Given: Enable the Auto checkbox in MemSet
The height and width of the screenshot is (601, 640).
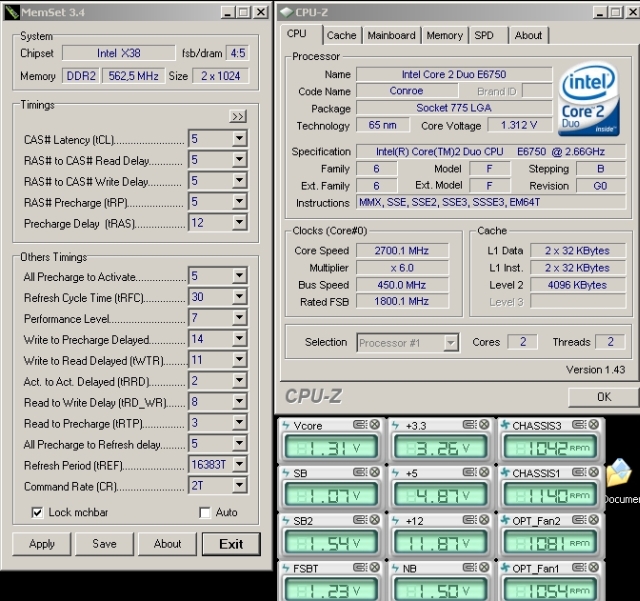Looking at the screenshot, I should pos(204,512).
